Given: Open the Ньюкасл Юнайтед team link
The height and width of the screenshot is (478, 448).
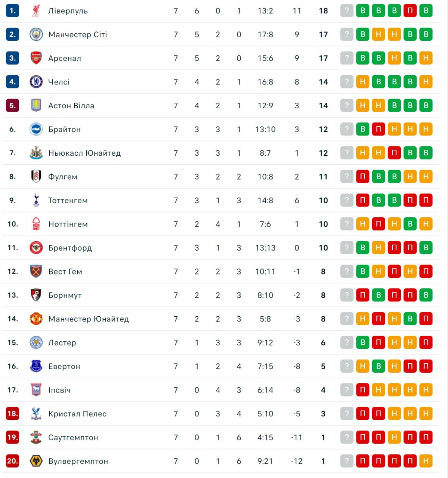Looking at the screenshot, I should [84, 153].
